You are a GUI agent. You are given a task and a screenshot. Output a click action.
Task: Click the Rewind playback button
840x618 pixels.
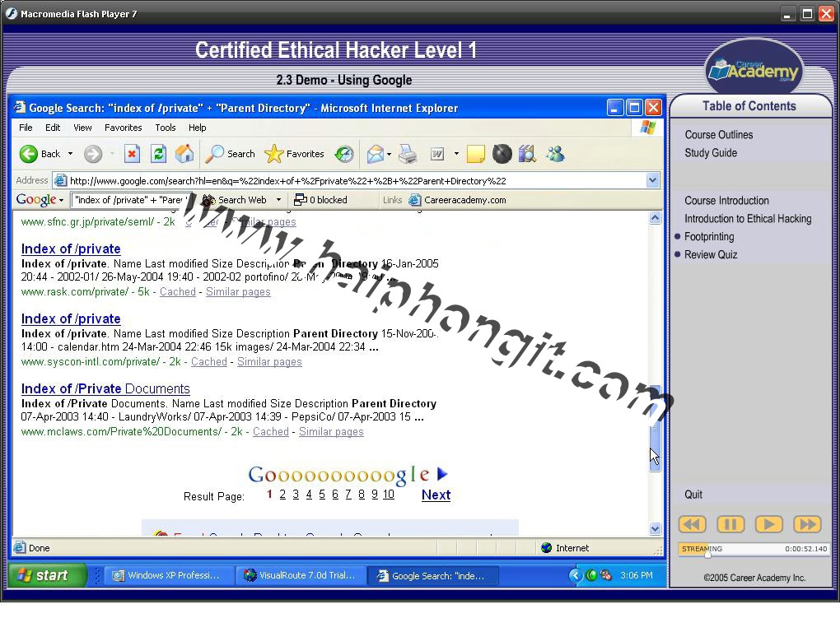pyautogui.click(x=692, y=524)
